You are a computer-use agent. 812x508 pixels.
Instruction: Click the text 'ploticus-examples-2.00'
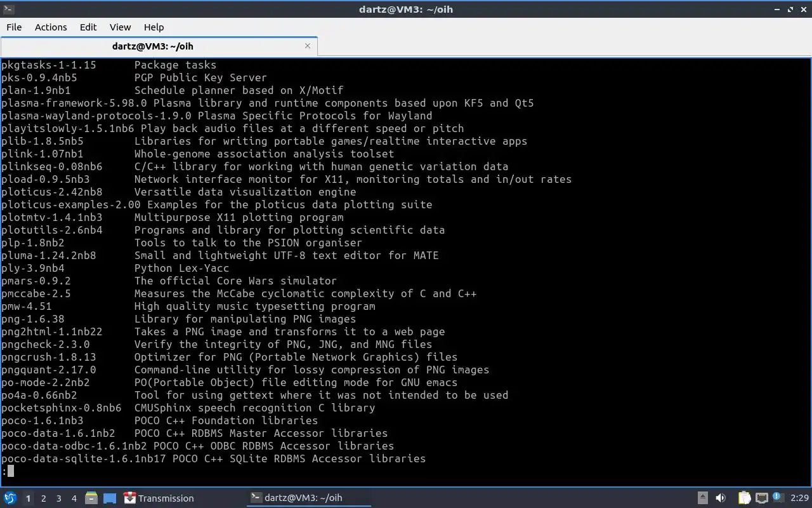(x=71, y=204)
